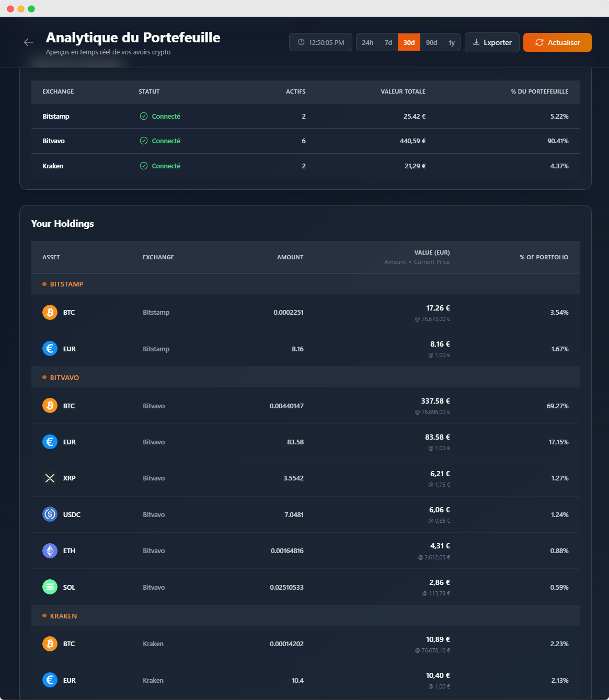The width and height of the screenshot is (609, 700).
Task: Click the Exporter button
Action: 492,42
